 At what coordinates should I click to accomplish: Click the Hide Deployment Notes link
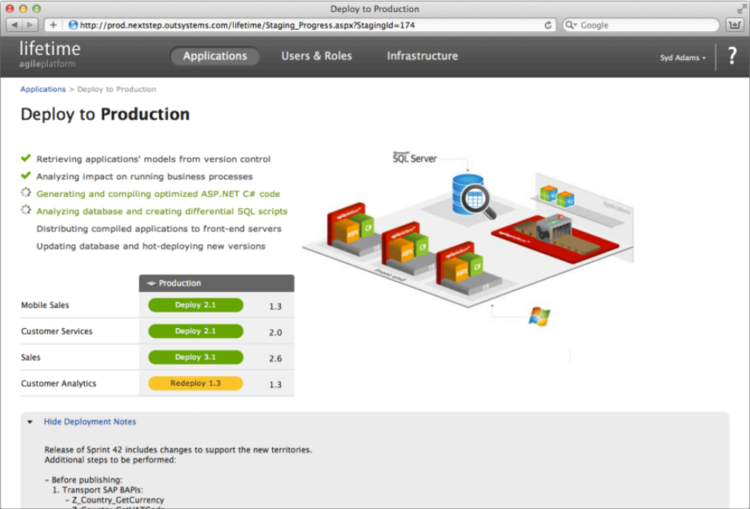[90, 421]
